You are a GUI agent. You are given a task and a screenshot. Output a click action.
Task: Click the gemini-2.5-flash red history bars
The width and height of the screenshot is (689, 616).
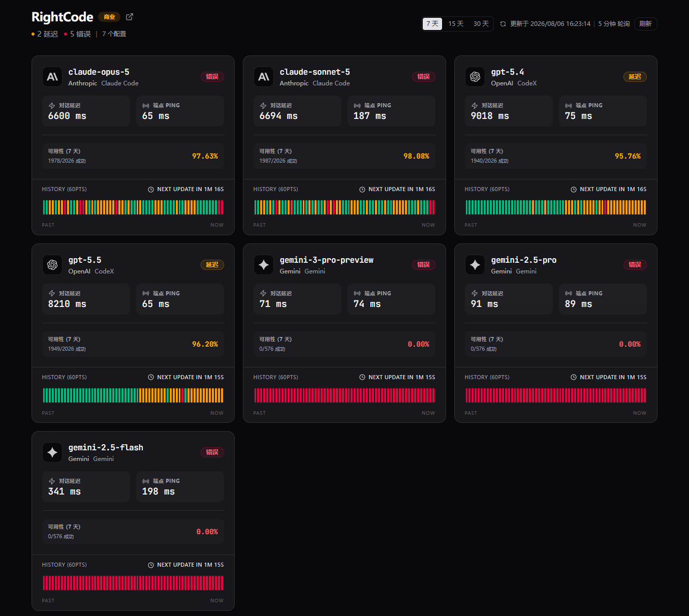133,583
